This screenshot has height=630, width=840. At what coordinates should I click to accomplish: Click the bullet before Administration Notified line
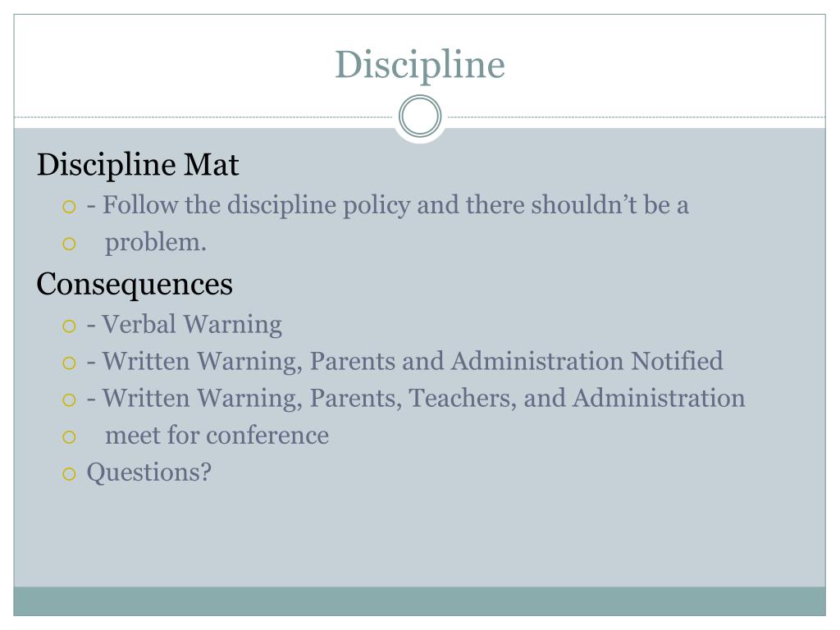coord(69,363)
